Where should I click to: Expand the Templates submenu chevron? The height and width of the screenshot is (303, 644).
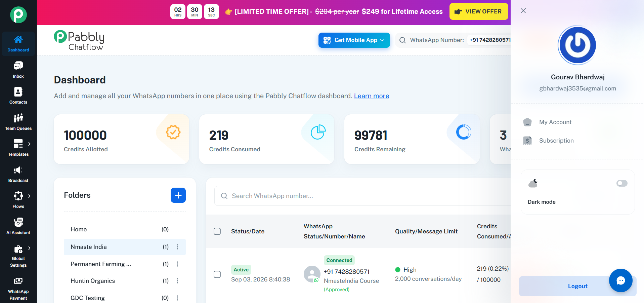point(30,144)
